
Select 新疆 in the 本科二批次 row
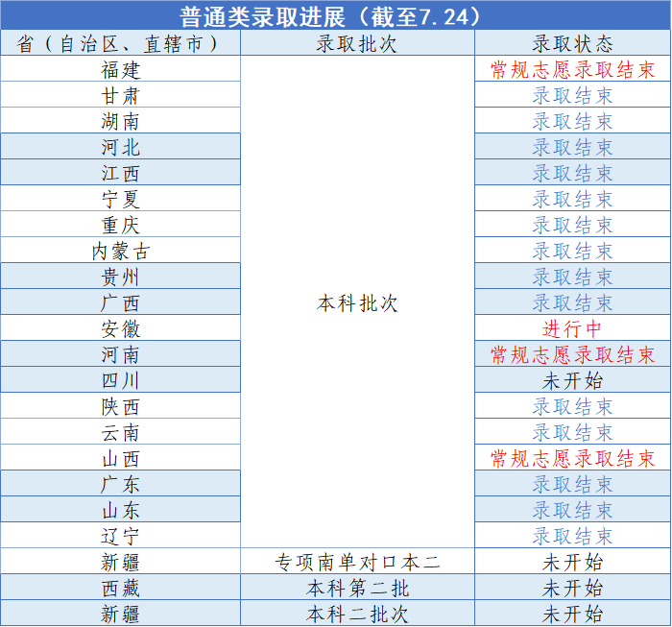coord(120,614)
